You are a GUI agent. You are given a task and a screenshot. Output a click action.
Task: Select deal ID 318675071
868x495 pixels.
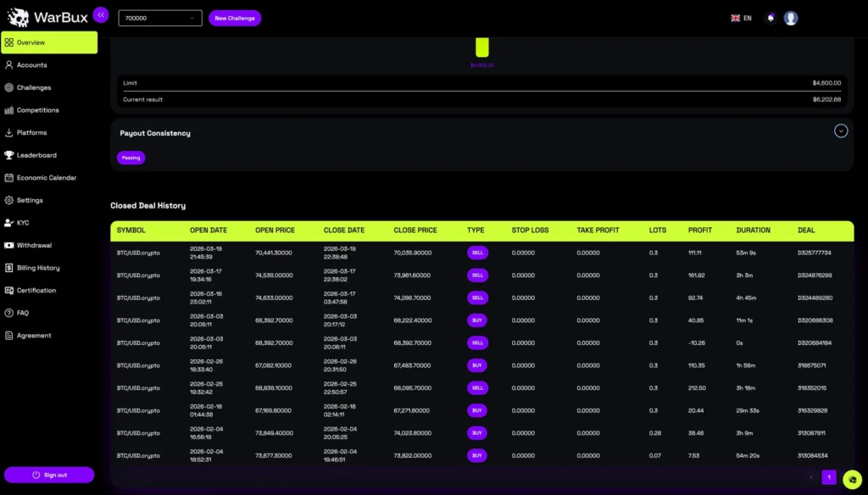(811, 365)
